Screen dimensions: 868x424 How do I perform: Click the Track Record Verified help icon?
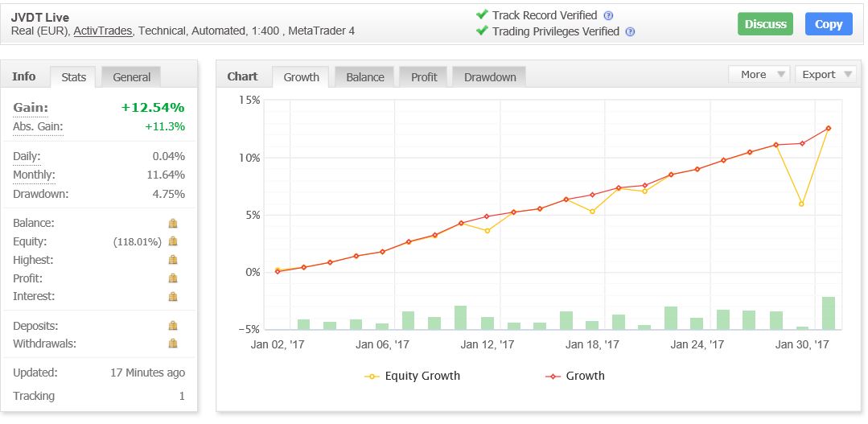pos(608,15)
